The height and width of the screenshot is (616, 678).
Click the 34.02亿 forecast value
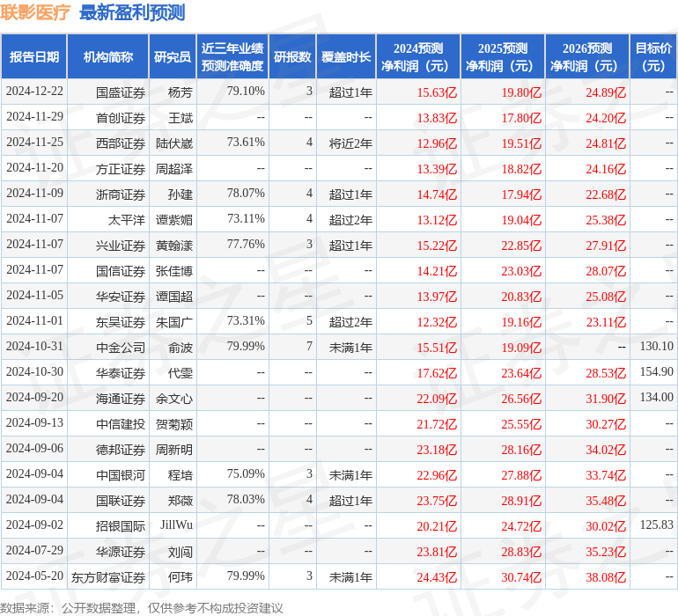click(606, 450)
